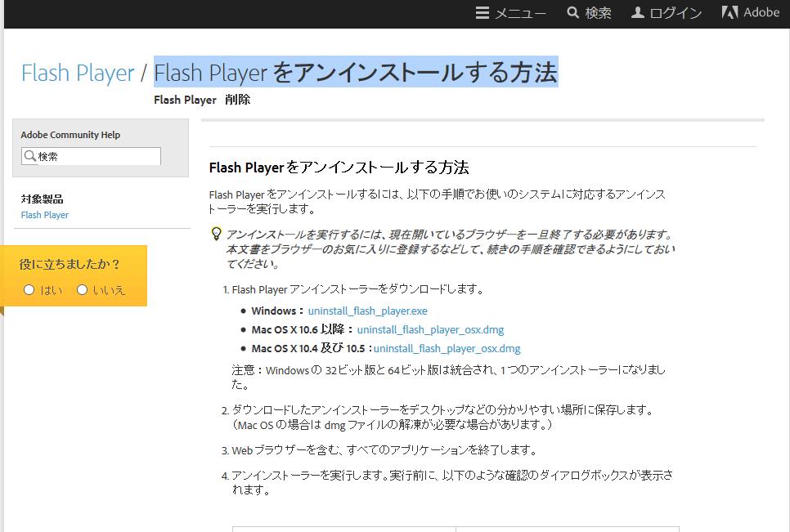Open the メニュー menu label
Viewport: 790px width, 532px height.
[x=520, y=14]
